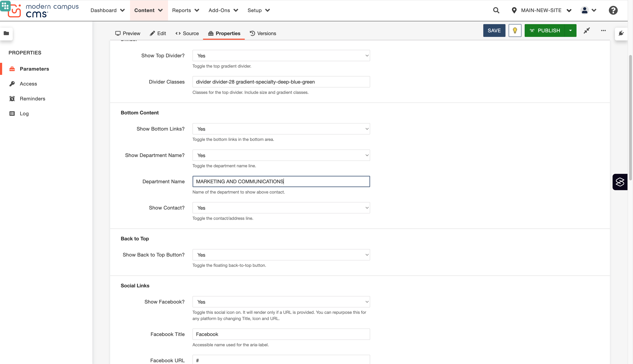The width and height of the screenshot is (633, 364).
Task: Expand the Publish dropdown arrow
Action: (570, 31)
